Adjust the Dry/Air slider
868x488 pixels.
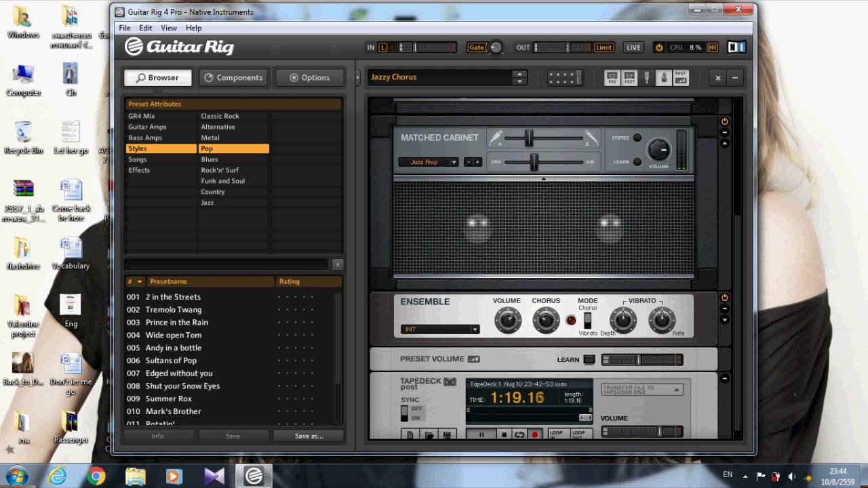pyautogui.click(x=534, y=162)
